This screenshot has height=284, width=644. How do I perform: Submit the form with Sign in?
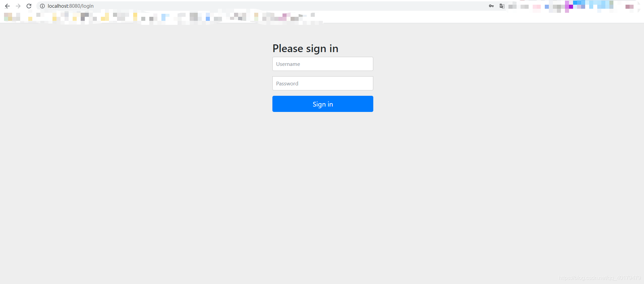pyautogui.click(x=323, y=104)
